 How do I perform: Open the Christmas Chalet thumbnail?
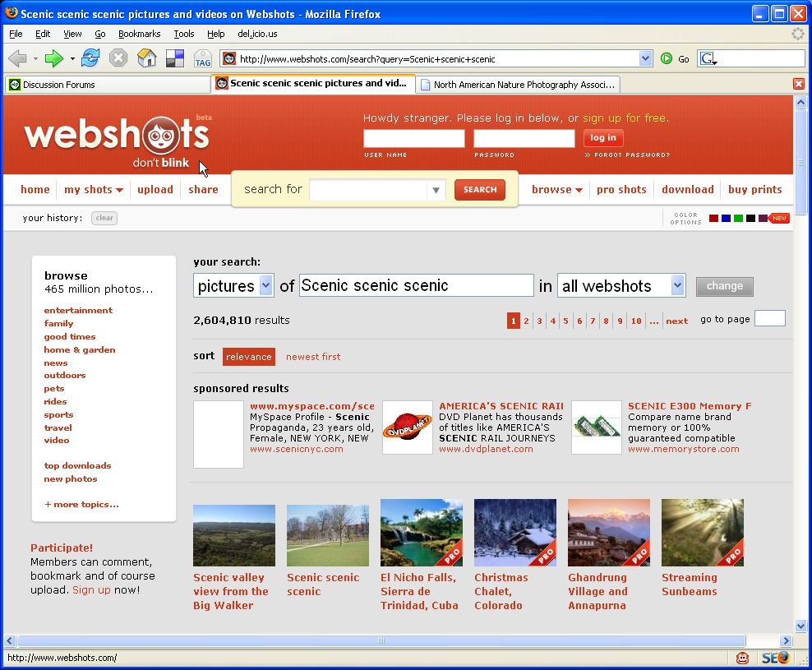coord(515,533)
